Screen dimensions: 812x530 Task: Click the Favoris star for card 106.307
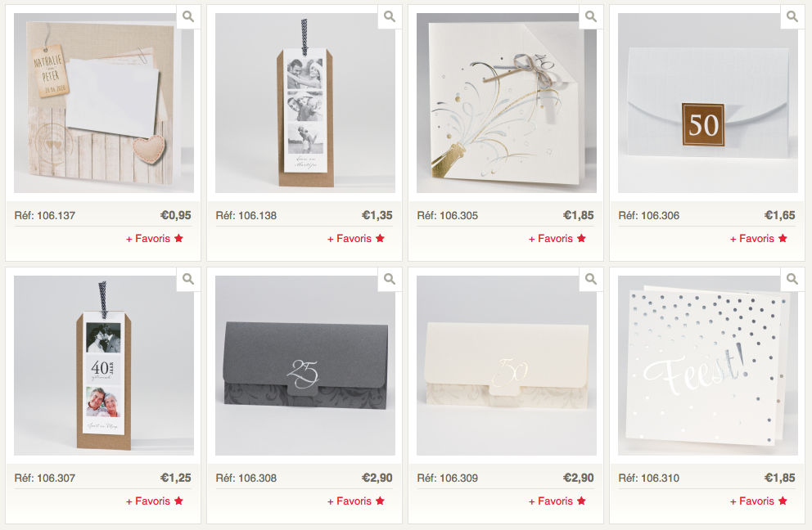[178, 501]
